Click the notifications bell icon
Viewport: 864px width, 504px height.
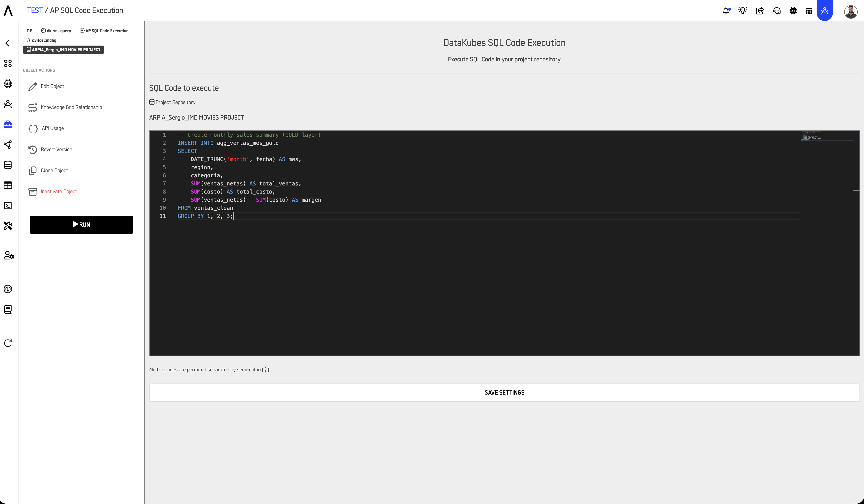tap(726, 11)
